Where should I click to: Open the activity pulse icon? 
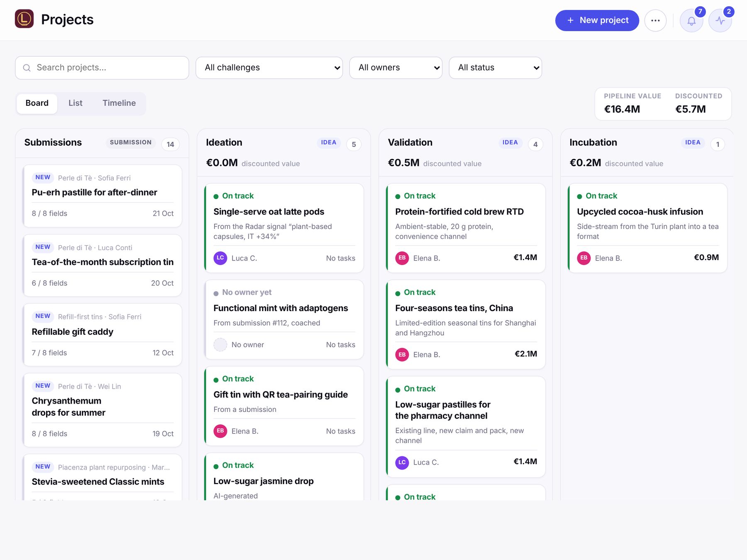[720, 20]
